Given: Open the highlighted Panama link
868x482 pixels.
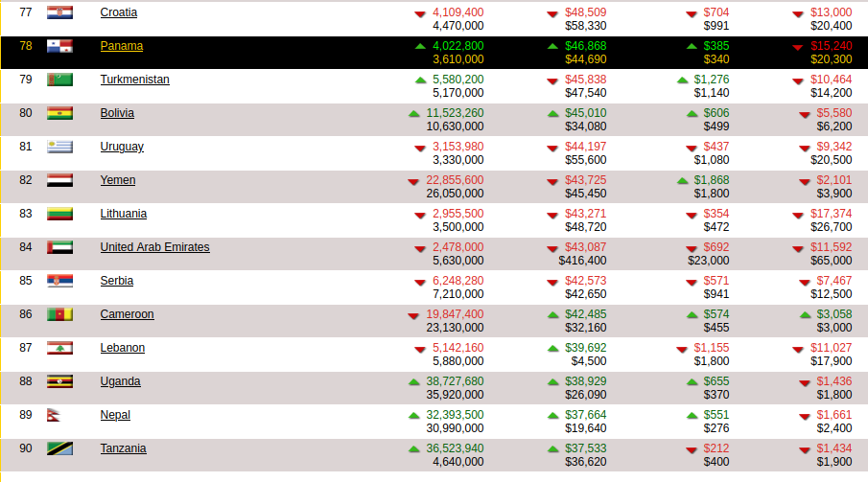Looking at the screenshot, I should click(121, 46).
